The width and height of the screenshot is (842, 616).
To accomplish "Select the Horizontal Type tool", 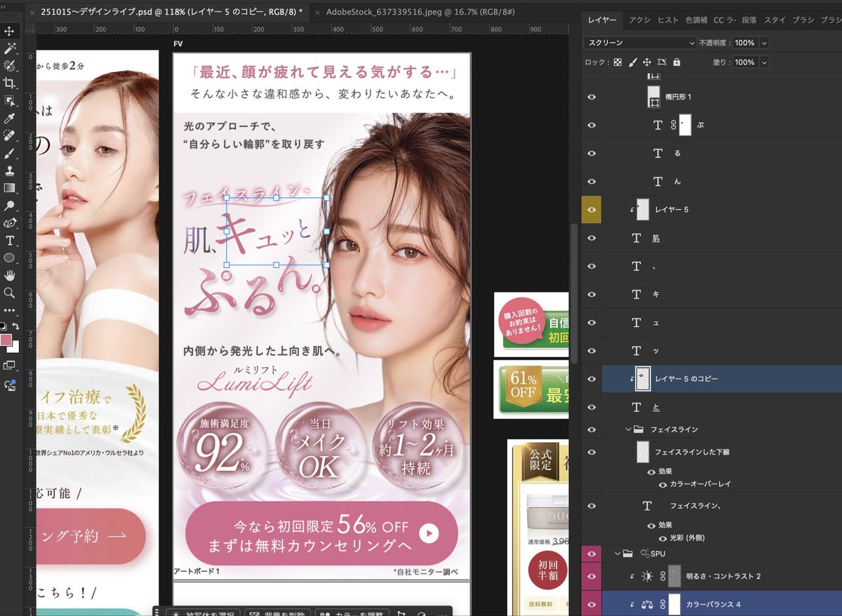I will point(10,241).
